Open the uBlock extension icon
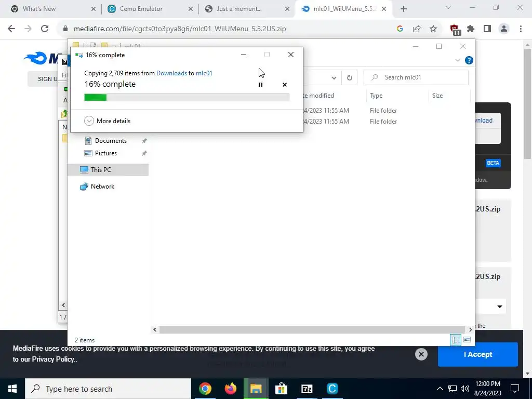The width and height of the screenshot is (532, 399). (455, 30)
